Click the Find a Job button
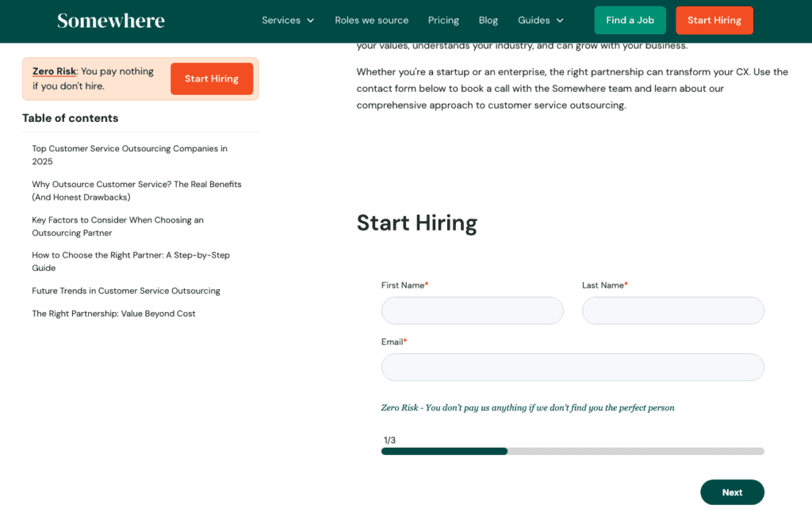 630,20
